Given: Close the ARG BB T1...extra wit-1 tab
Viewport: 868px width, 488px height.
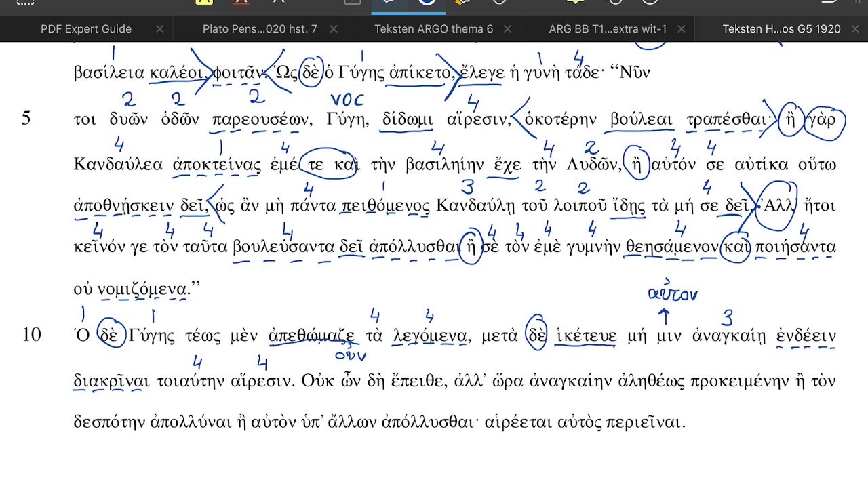Looking at the screenshot, I should coord(681,29).
